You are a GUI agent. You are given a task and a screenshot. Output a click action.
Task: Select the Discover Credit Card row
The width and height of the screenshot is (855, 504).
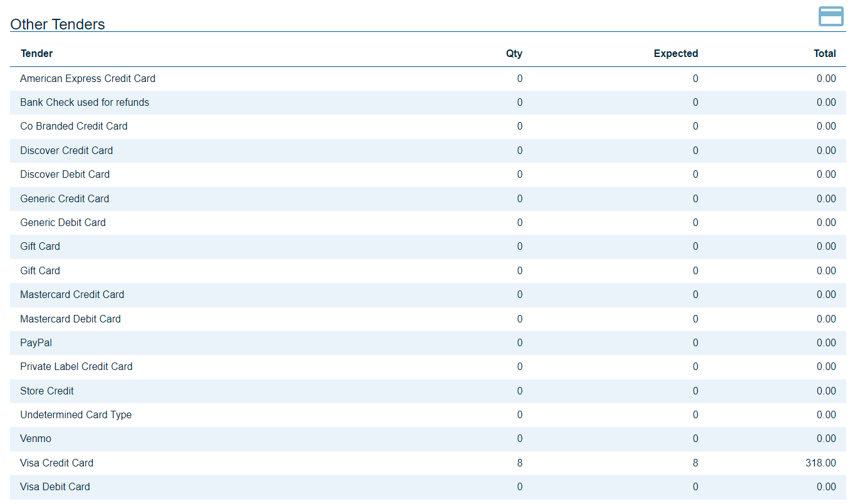[66, 151]
